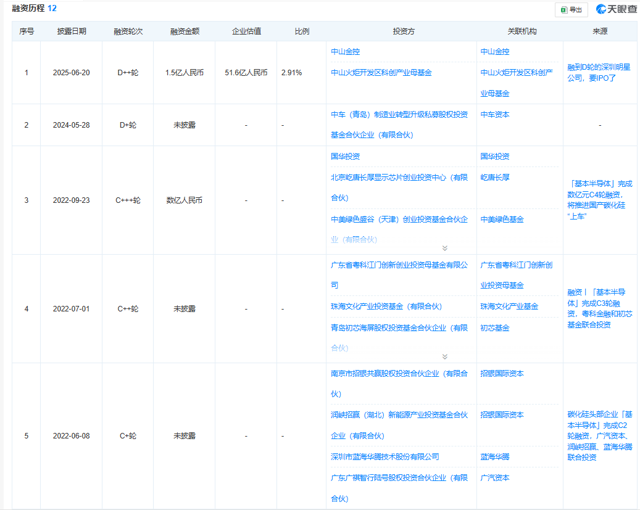The height and width of the screenshot is (510, 640).
Task: Open 中车资本 related institution link
Action: 495,115
